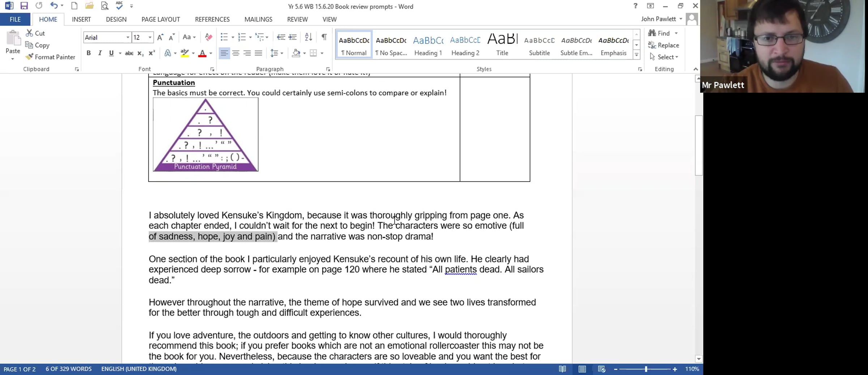Clear all formatting from the selection
Image resolution: width=868 pixels, height=375 pixels.
pos(209,37)
